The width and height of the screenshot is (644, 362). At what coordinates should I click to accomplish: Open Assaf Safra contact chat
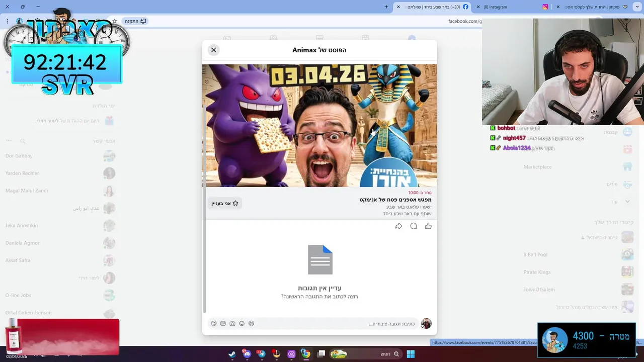point(59,260)
